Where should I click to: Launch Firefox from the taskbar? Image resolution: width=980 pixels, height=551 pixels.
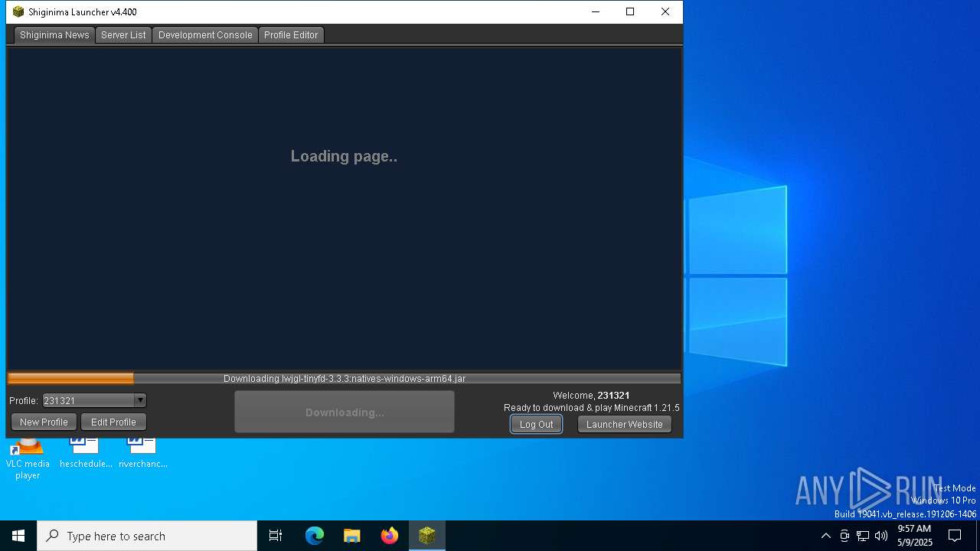[389, 536]
